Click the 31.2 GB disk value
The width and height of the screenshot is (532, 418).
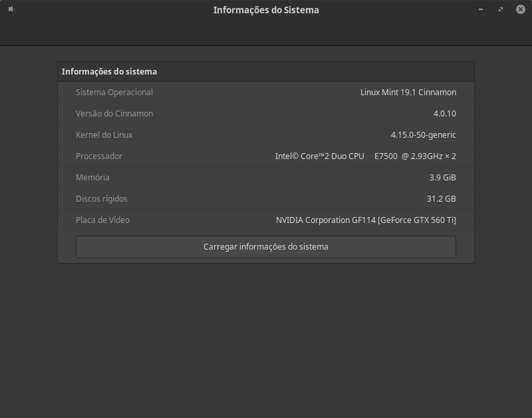(441, 199)
